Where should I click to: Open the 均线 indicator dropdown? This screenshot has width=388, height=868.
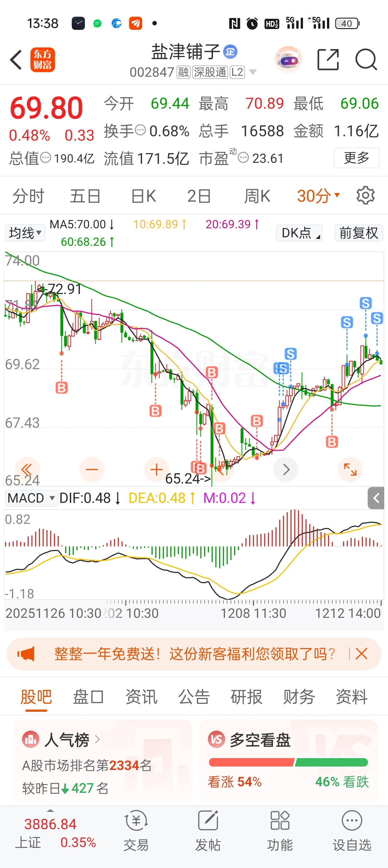25,233
